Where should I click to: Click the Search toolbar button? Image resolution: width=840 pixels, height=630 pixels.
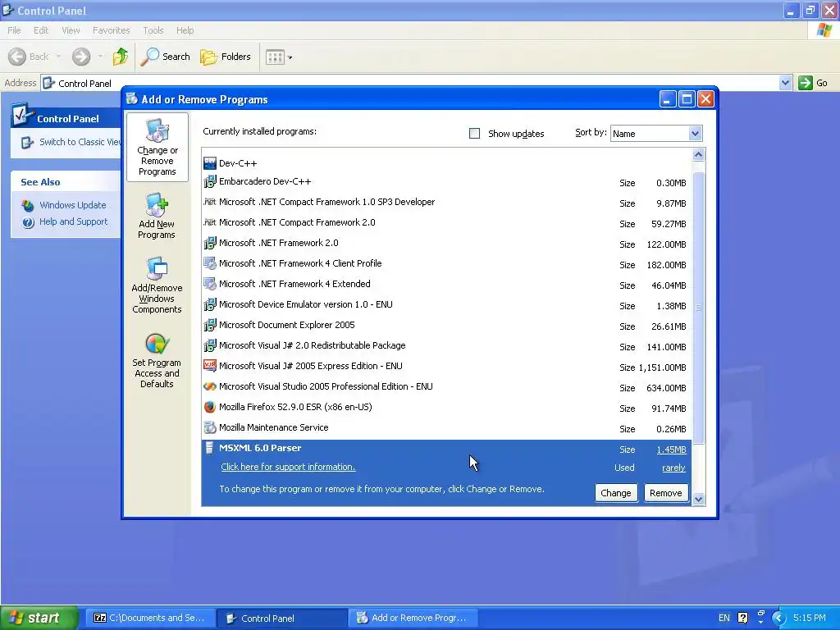pos(166,57)
